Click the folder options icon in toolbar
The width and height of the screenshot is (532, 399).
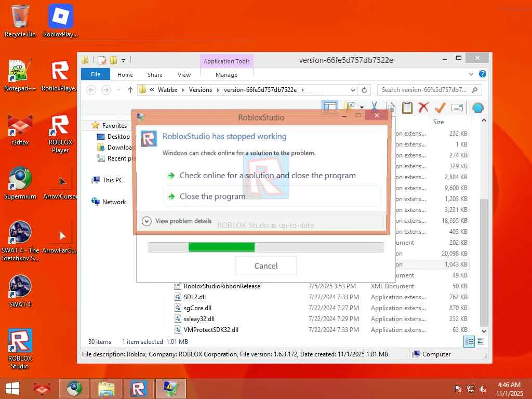(x=350, y=107)
